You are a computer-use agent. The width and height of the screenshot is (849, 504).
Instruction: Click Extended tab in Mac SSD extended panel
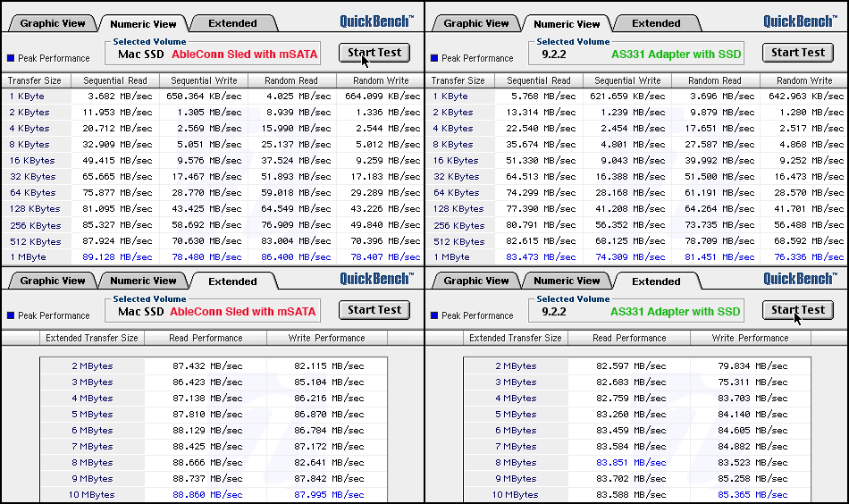point(233,281)
